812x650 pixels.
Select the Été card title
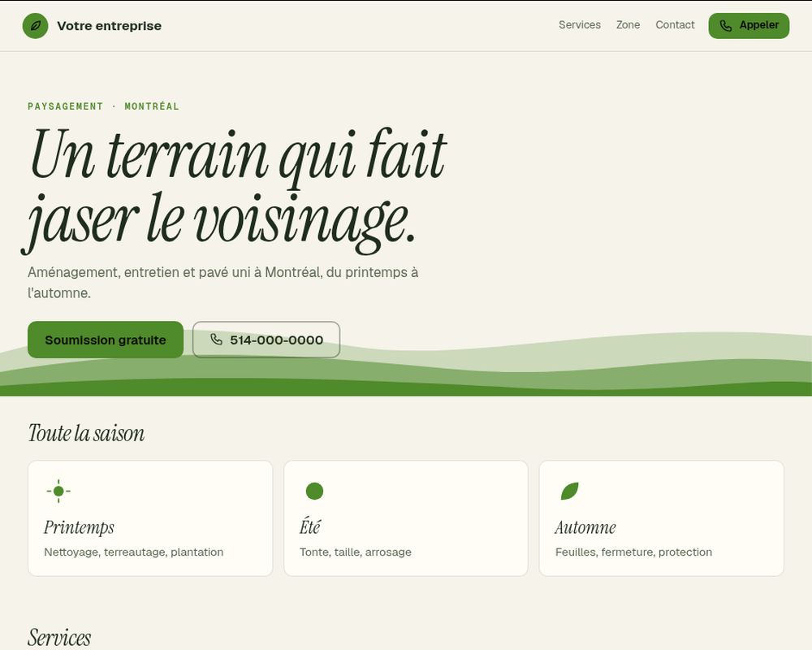[309, 526]
